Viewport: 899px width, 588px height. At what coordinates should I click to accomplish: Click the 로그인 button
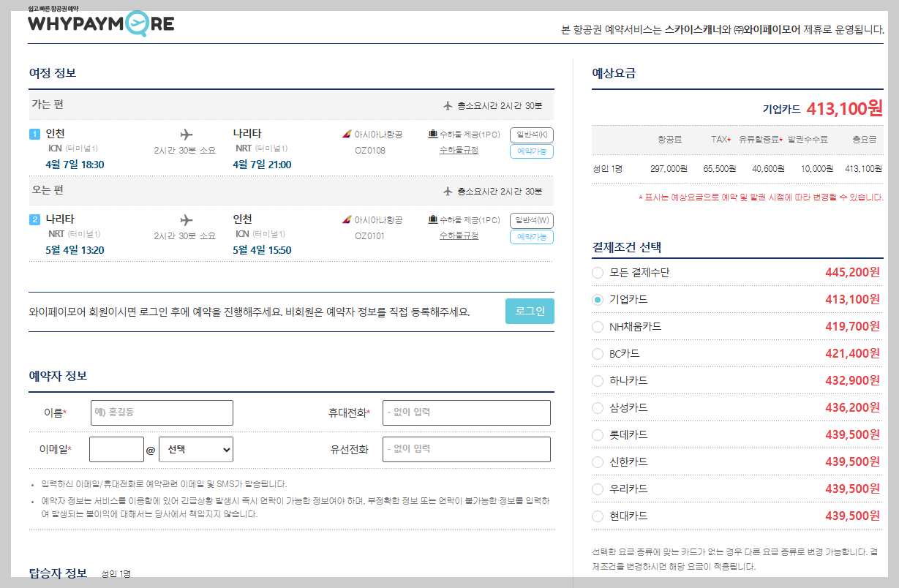(530, 311)
